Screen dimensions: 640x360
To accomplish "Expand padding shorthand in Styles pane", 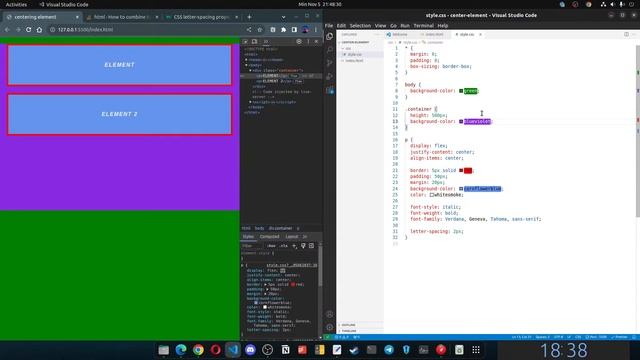I will coord(268,289).
